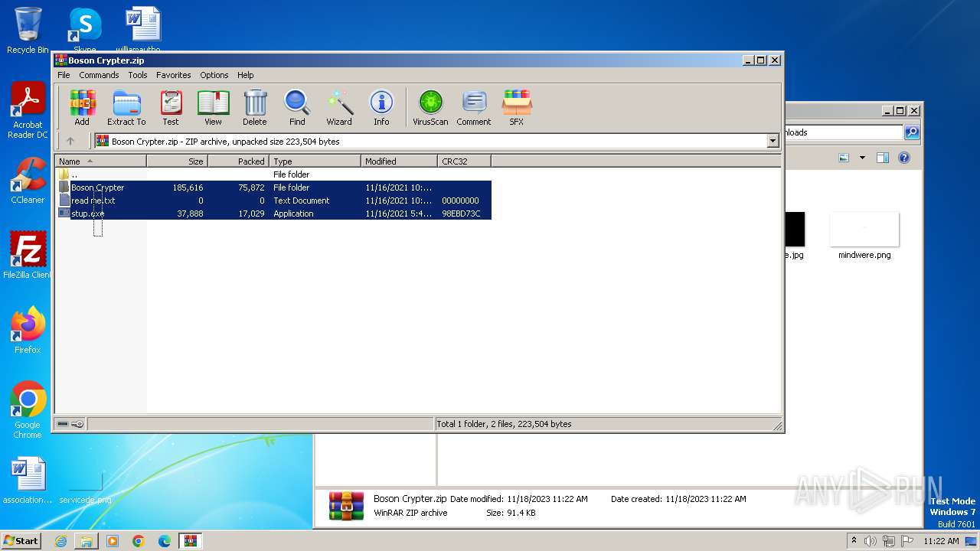Viewport: 980px width, 551px height.
Task: Open Acrobat Reader DC shortcut
Action: click(28, 111)
